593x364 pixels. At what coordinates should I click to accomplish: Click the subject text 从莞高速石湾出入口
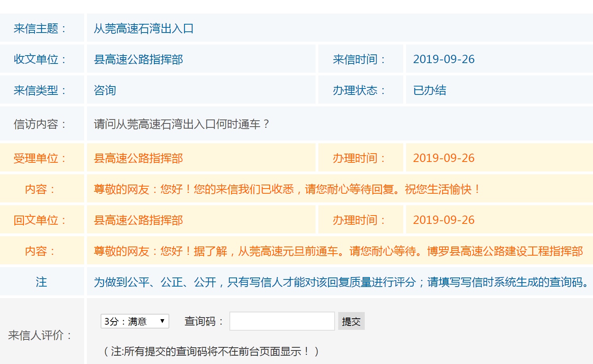coord(144,29)
